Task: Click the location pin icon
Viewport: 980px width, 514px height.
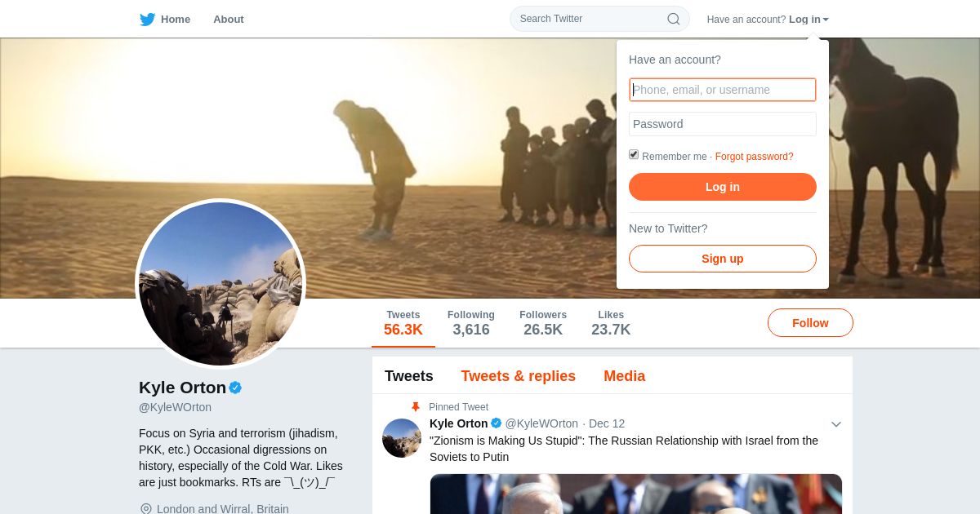Action: (146, 508)
